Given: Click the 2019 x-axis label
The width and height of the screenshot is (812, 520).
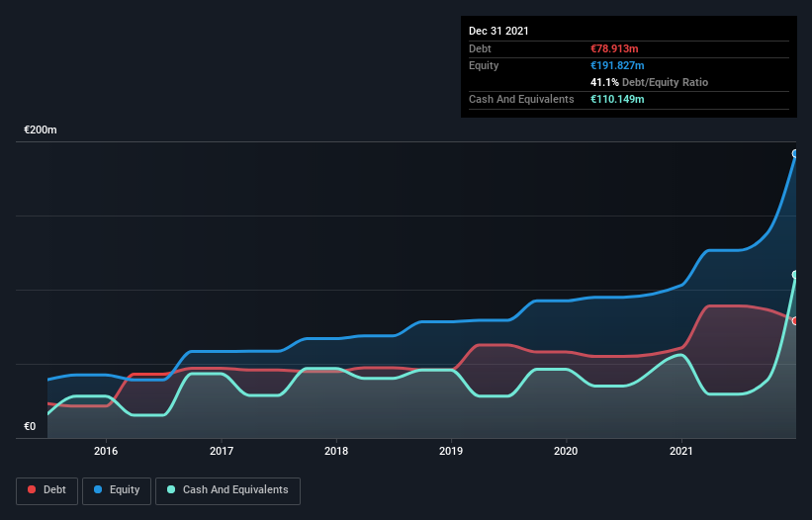Looking at the screenshot, I should (x=451, y=451).
